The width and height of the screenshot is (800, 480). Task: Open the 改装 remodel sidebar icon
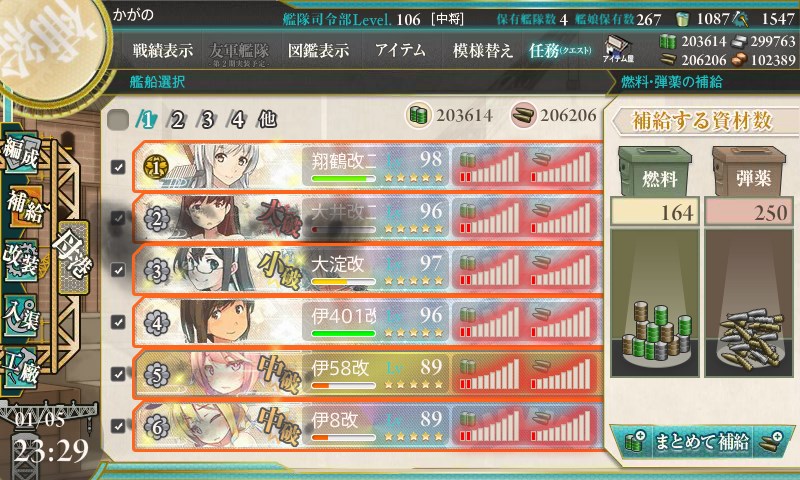tap(20, 259)
